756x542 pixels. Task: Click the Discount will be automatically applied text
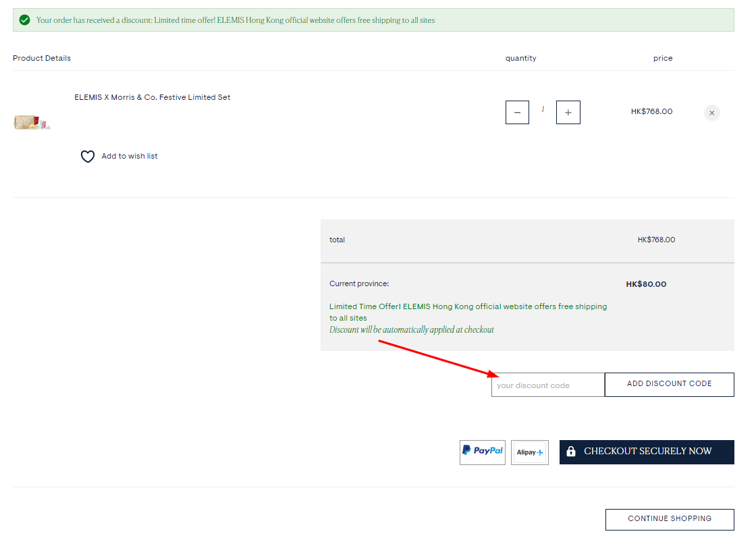pyautogui.click(x=411, y=330)
